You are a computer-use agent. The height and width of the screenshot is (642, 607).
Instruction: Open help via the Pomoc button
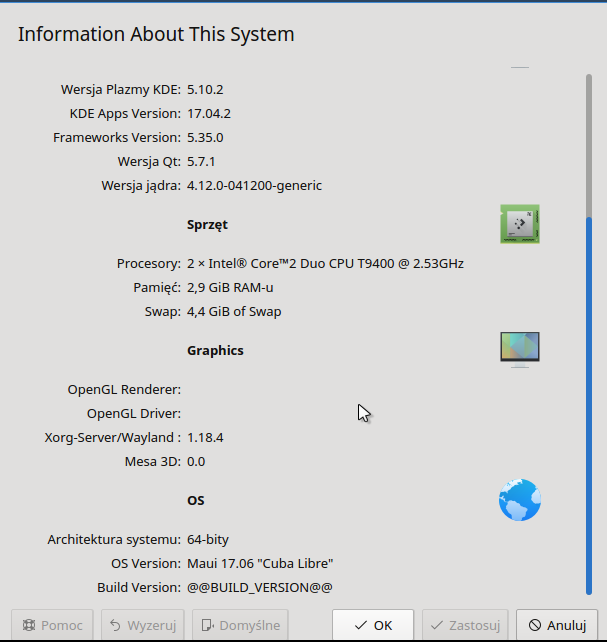[x=53, y=625]
